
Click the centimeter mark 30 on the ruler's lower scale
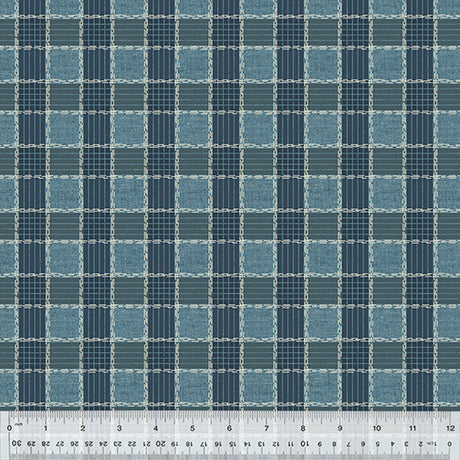[16, 444]
